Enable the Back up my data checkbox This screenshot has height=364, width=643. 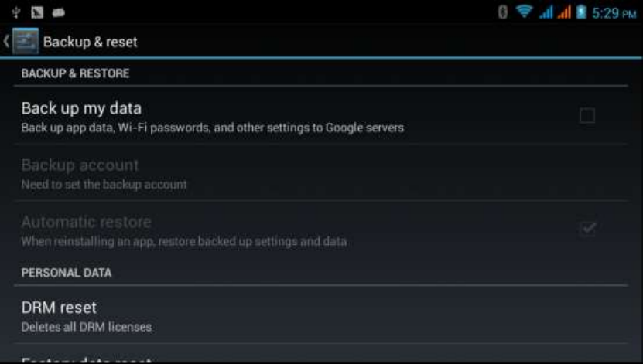[x=587, y=115]
